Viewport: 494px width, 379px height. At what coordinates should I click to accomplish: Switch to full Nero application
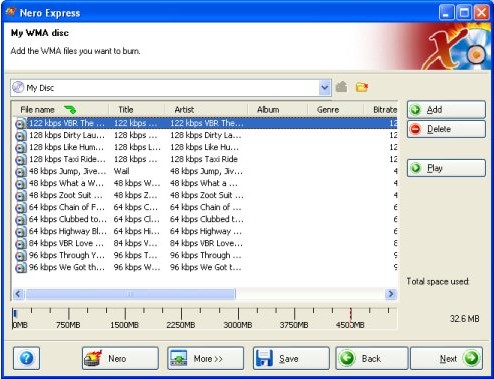(120, 358)
